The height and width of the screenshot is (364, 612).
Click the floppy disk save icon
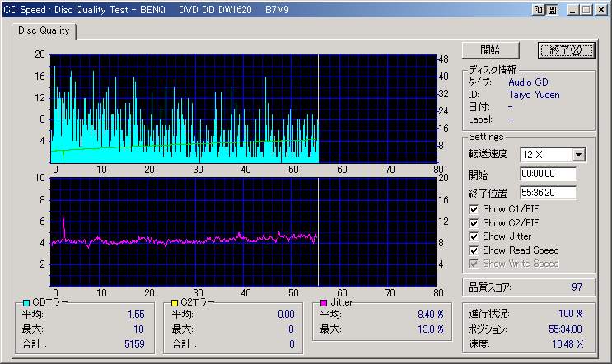coord(551,10)
